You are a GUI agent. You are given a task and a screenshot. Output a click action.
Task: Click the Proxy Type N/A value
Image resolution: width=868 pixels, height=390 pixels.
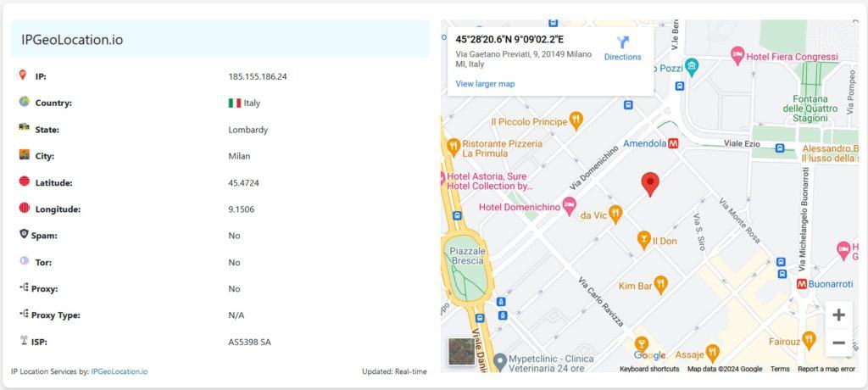click(x=236, y=315)
